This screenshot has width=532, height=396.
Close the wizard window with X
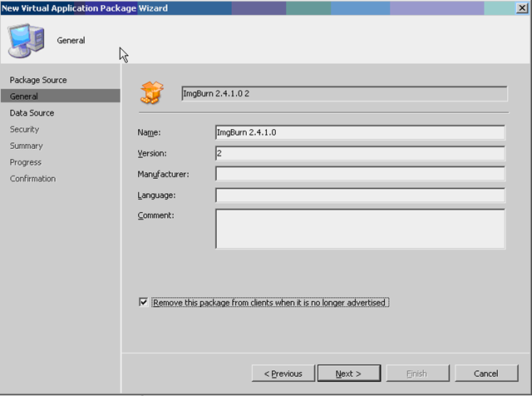(x=522, y=7)
